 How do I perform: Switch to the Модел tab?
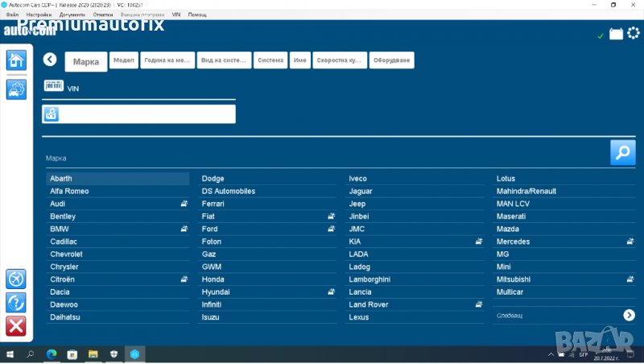tap(124, 60)
